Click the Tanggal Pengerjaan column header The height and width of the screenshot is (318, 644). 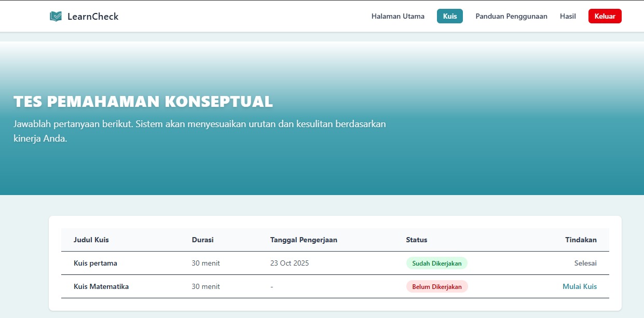(x=304, y=240)
